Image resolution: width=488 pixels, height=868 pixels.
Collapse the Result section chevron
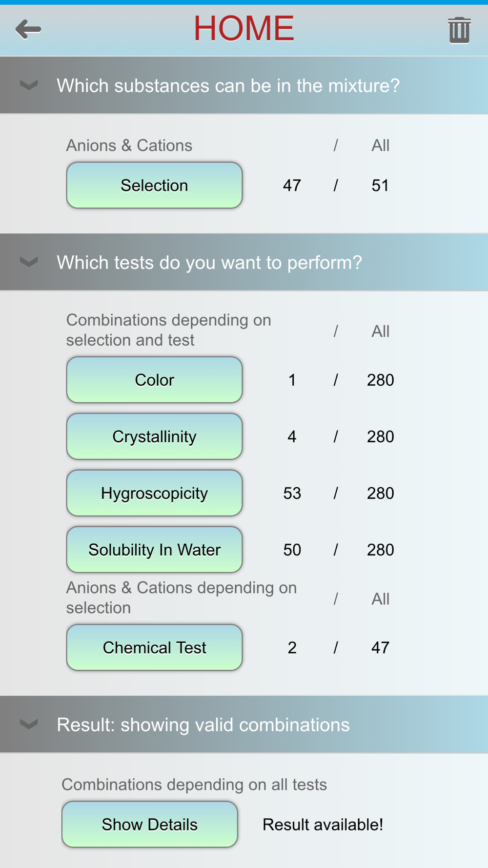(x=29, y=724)
